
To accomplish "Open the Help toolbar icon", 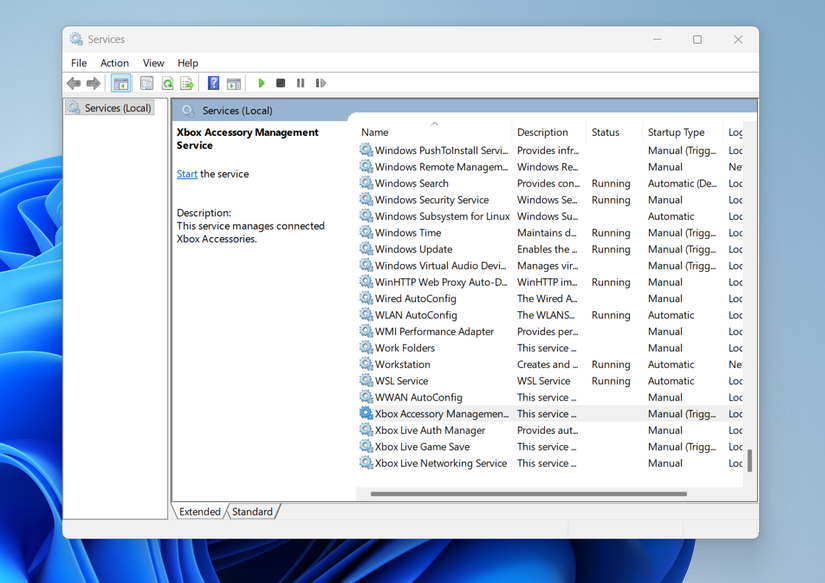I will [213, 83].
